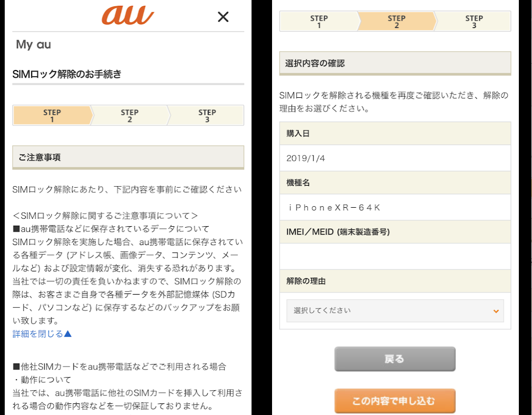Click ■au携帯電話などに保存されているデータについて line
Screen dimensions: 532x415
111,229
